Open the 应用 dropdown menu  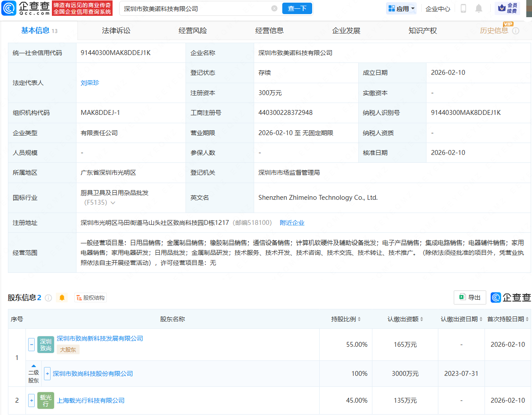(x=401, y=8)
